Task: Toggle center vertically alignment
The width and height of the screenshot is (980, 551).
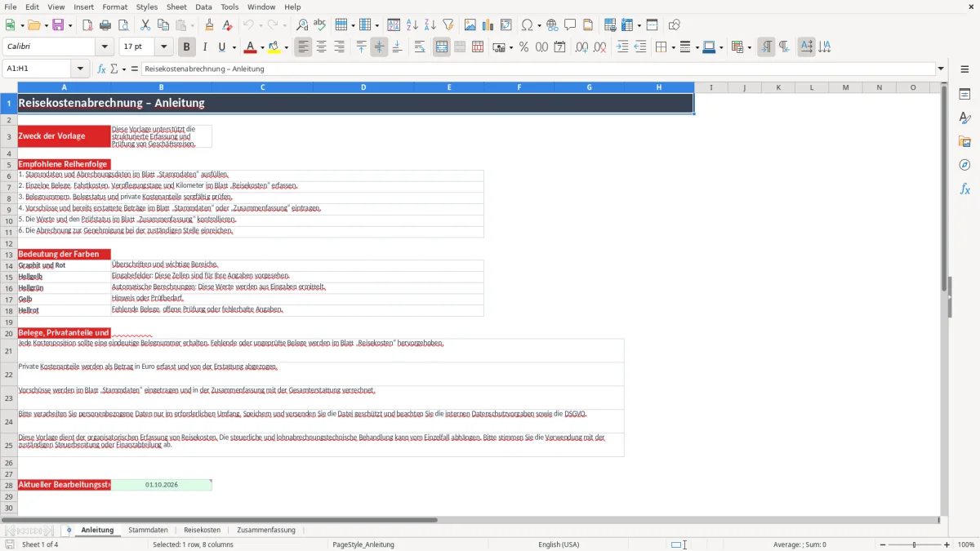Action: [x=379, y=47]
